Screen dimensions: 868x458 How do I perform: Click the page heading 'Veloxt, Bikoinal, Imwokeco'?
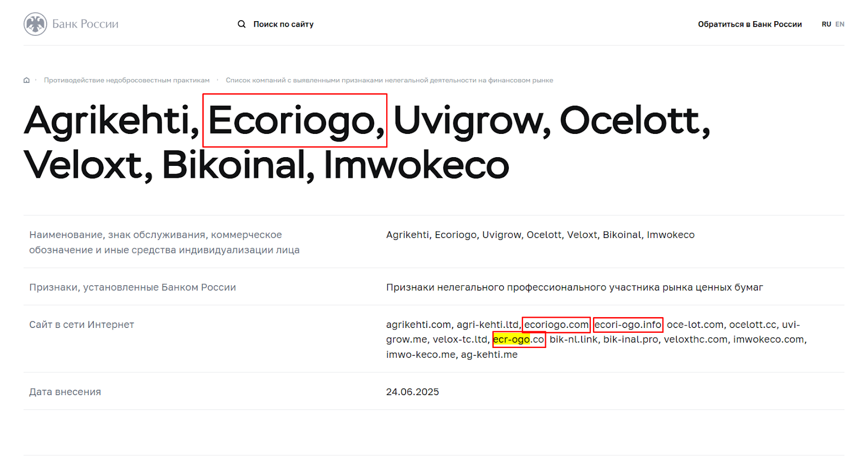266,165
